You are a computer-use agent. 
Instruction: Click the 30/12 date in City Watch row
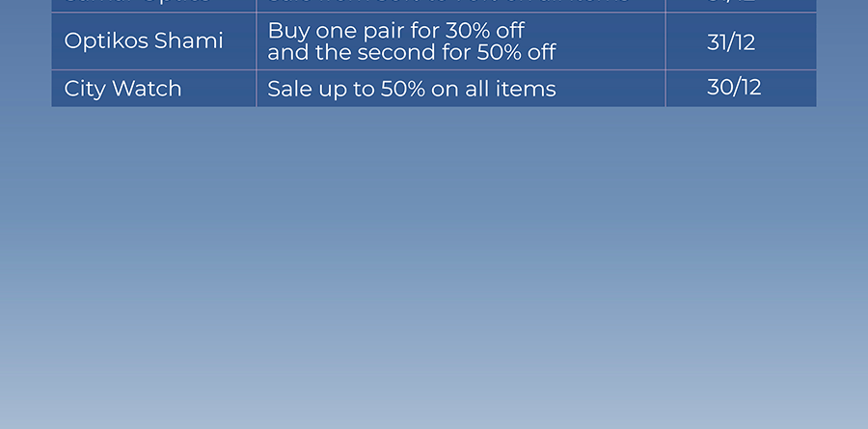pyautogui.click(x=734, y=88)
